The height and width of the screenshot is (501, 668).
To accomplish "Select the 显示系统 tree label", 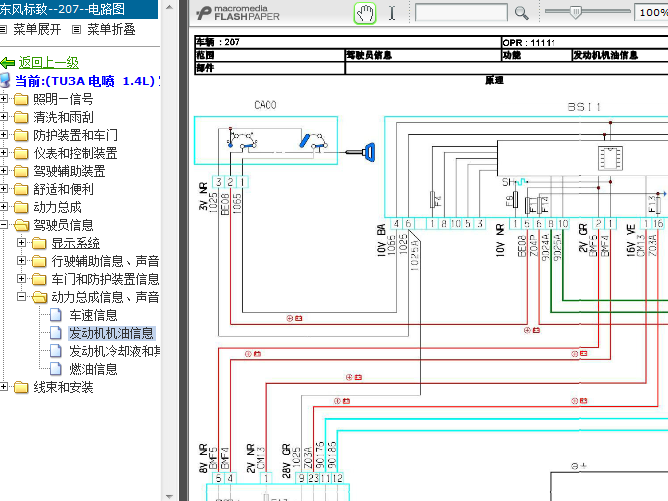I will pyautogui.click(x=75, y=243).
